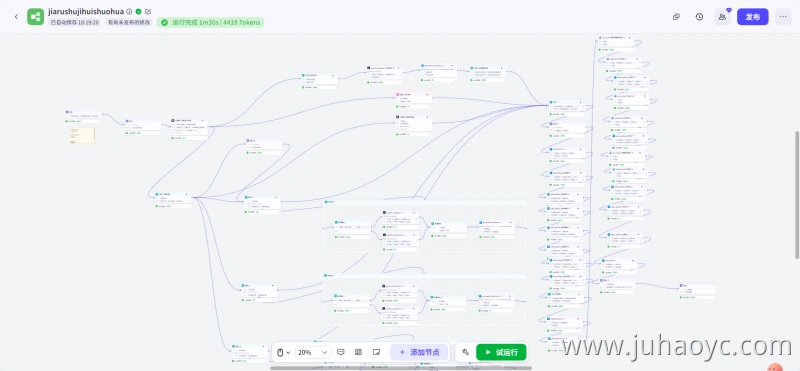Go back using the left arrow
This screenshot has height=371, width=800.
[x=16, y=17]
